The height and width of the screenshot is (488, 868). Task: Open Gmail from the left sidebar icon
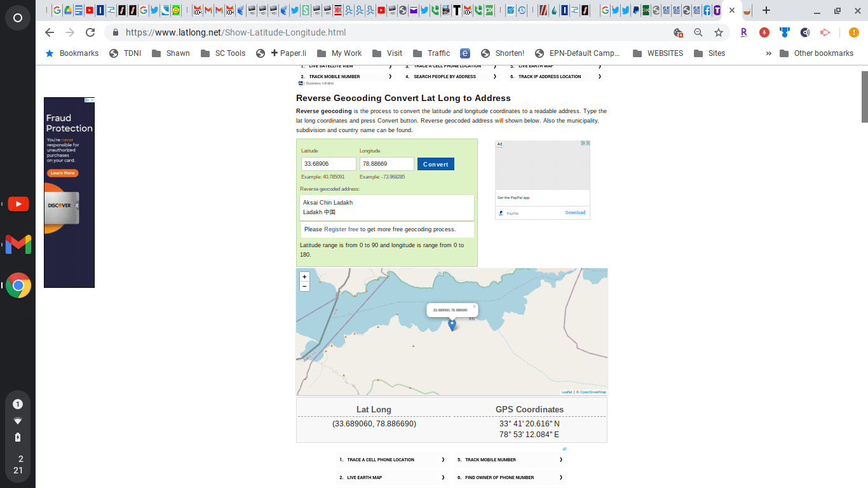18,245
